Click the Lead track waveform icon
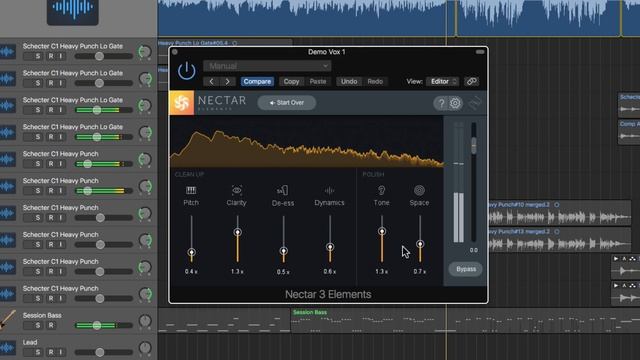 8,348
